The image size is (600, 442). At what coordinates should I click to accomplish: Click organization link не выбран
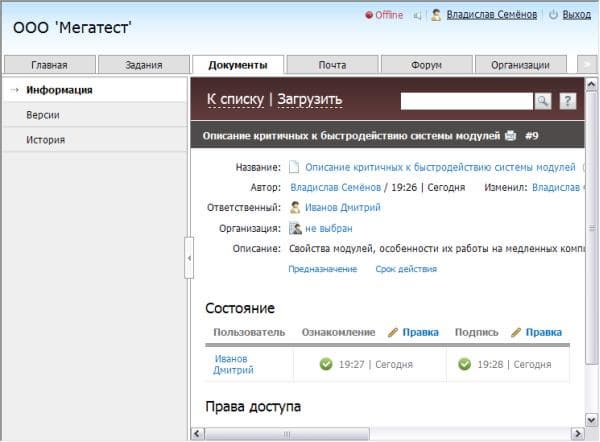(329, 228)
